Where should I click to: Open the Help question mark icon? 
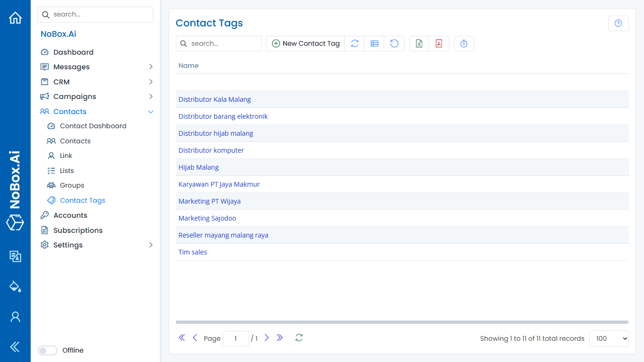(x=618, y=23)
